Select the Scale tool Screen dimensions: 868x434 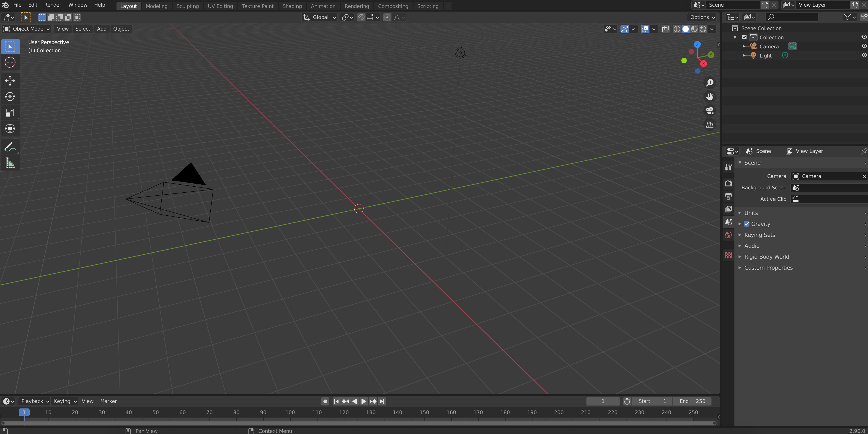pos(10,113)
